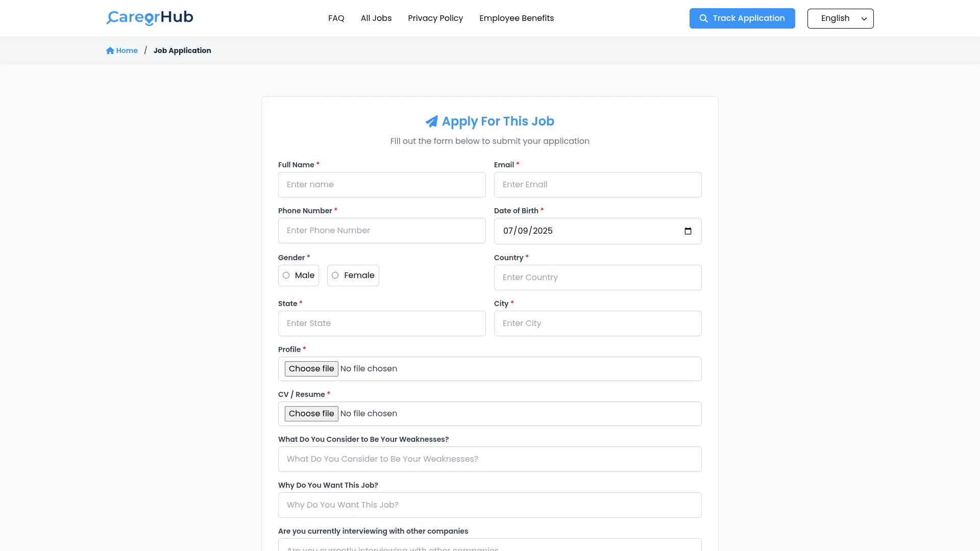980x551 pixels.
Task: Click the CareerHub logo
Action: [149, 18]
